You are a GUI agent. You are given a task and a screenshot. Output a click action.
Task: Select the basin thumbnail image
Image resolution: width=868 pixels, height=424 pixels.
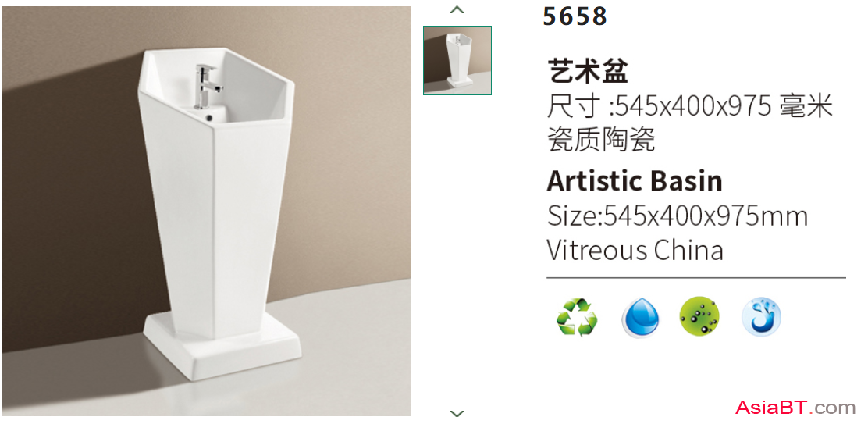click(x=457, y=60)
